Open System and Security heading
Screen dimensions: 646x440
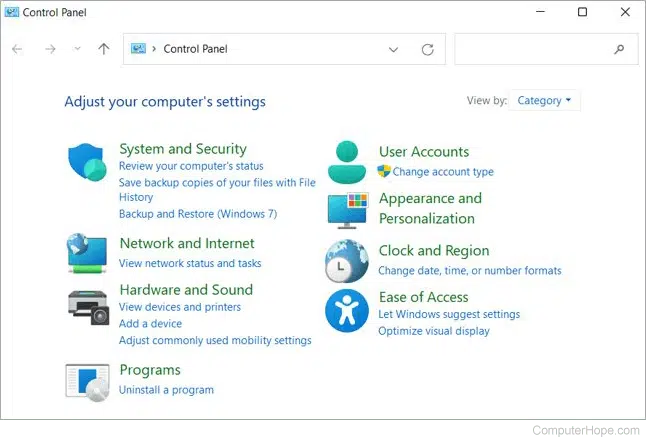[183, 149]
